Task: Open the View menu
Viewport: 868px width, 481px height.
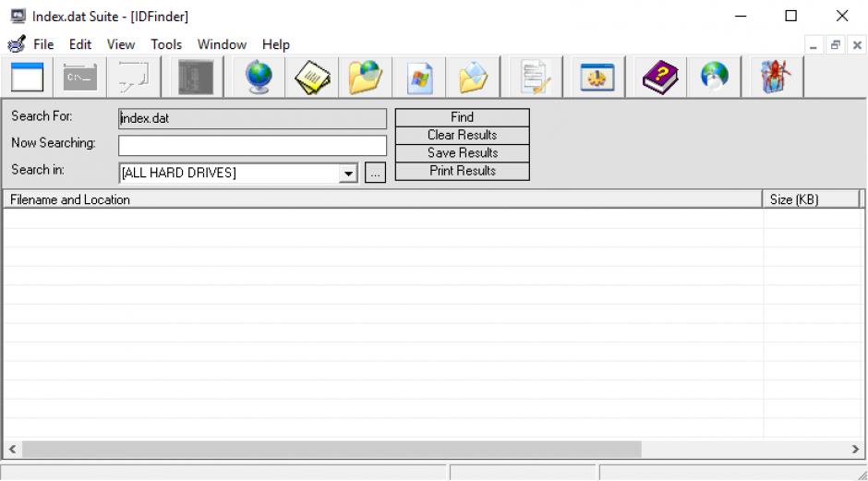Action: point(121,44)
